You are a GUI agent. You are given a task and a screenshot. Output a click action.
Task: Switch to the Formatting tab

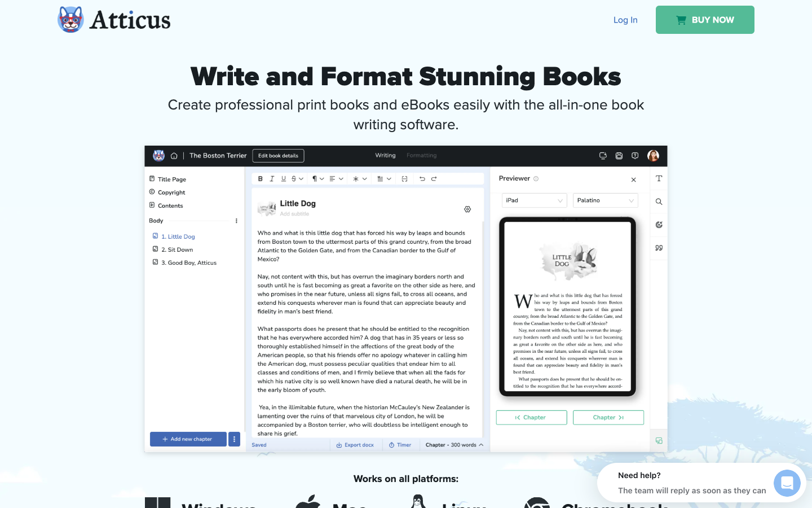(421, 155)
